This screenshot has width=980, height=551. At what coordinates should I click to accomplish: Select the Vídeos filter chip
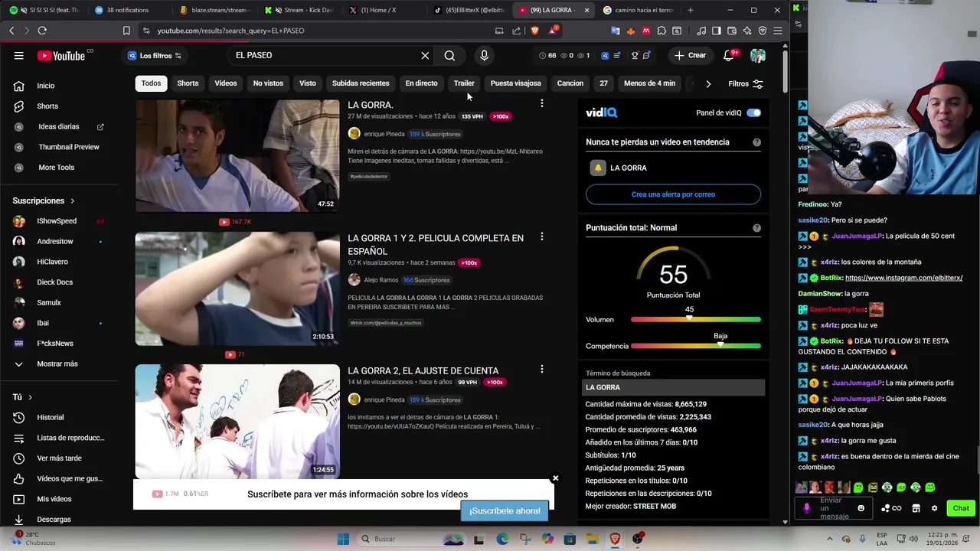[226, 83]
